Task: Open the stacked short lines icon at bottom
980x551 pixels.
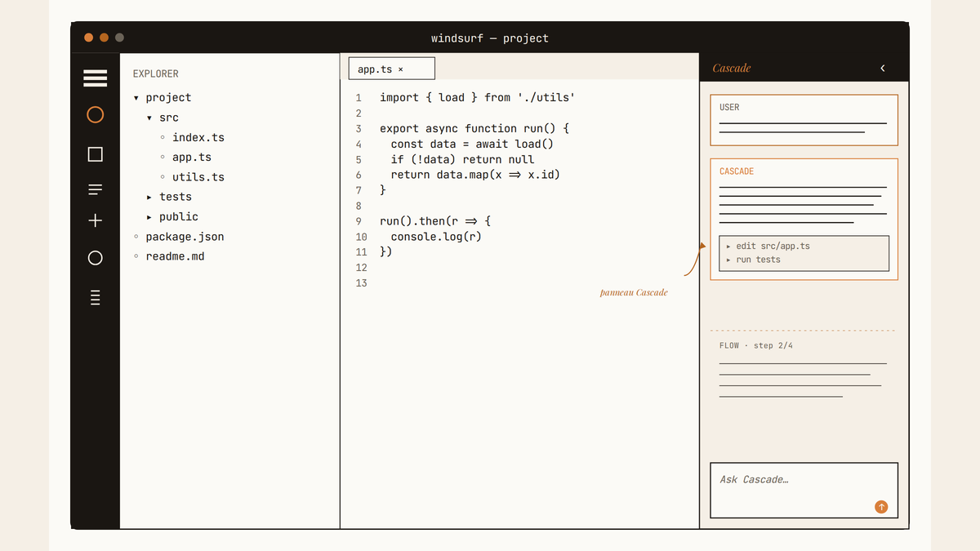Action: pyautogui.click(x=95, y=297)
